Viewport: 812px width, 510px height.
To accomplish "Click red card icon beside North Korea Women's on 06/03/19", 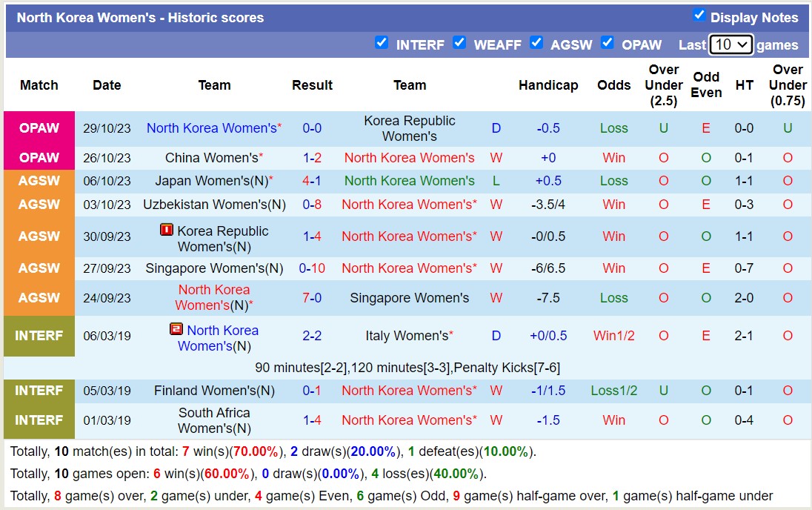I will point(176,329).
